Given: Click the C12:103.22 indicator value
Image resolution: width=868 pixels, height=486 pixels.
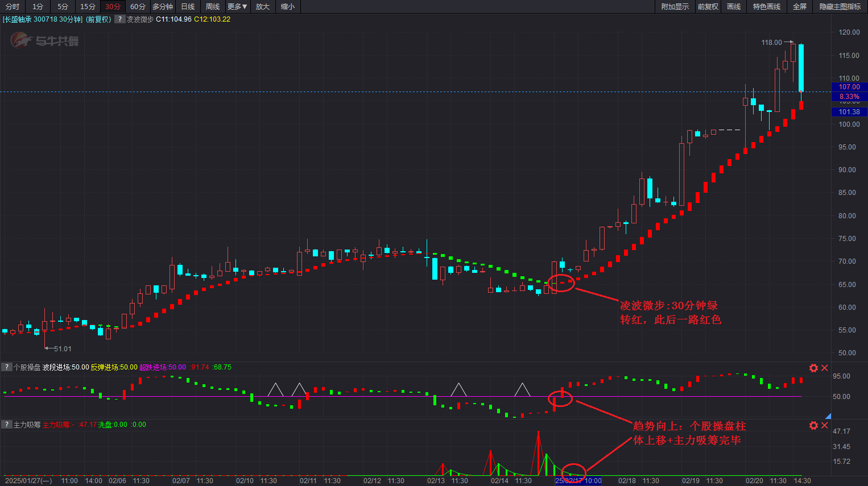Looking at the screenshot, I should click(x=212, y=19).
